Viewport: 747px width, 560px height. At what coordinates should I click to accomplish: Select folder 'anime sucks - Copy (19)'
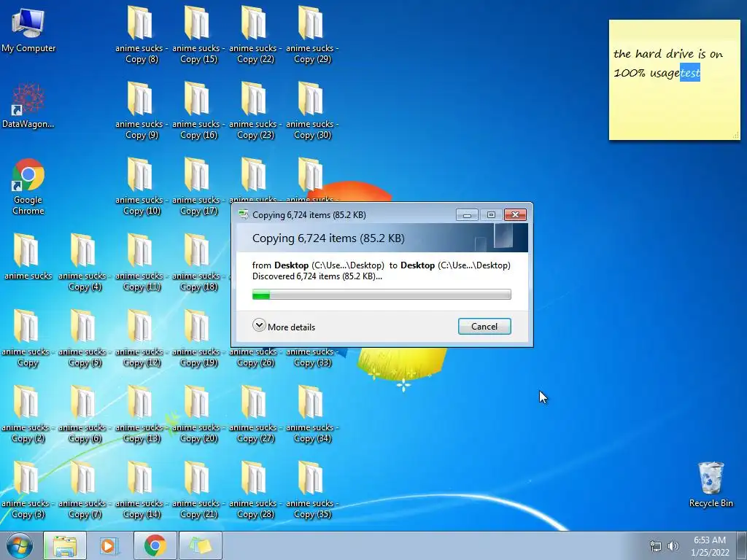[x=198, y=338]
